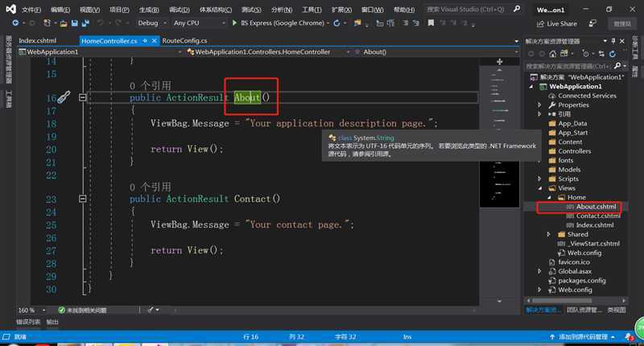Click the search icon in Solution Explorer search box

pos(617,66)
